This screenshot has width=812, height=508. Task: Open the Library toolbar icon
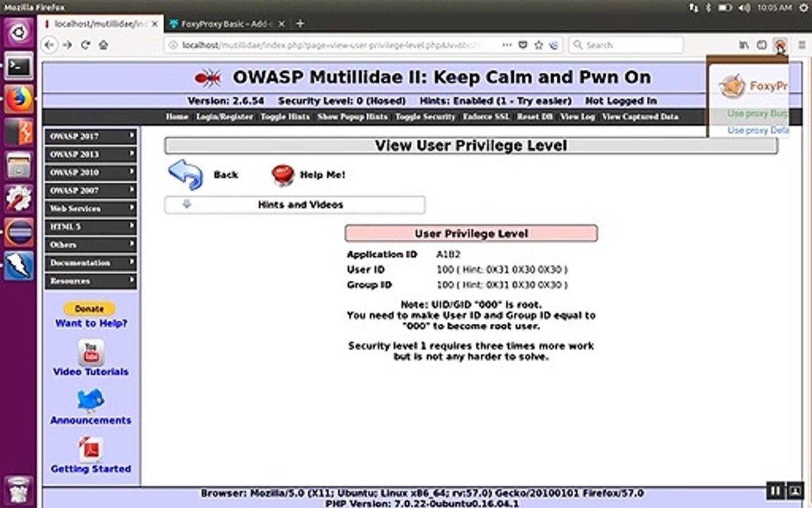744,45
